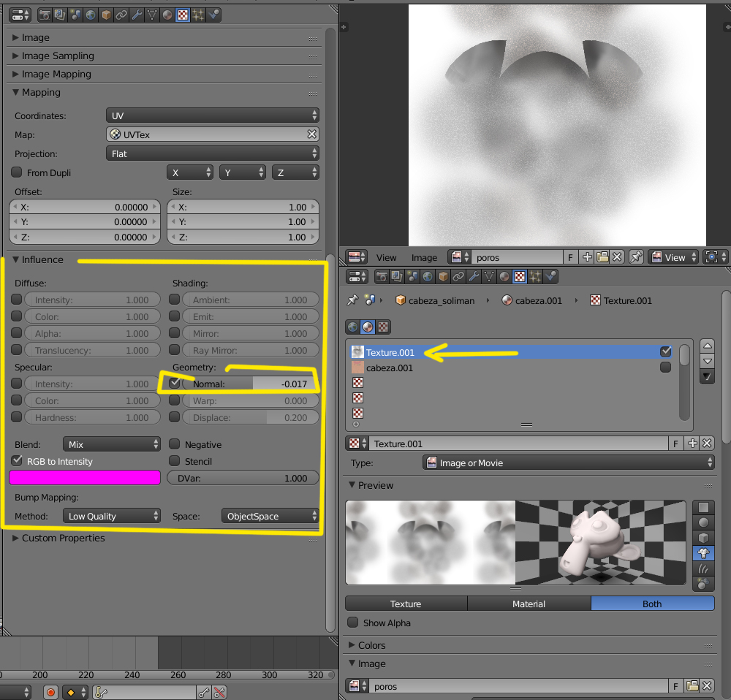
Task: Open the Image menu in image editor
Action: [424, 257]
